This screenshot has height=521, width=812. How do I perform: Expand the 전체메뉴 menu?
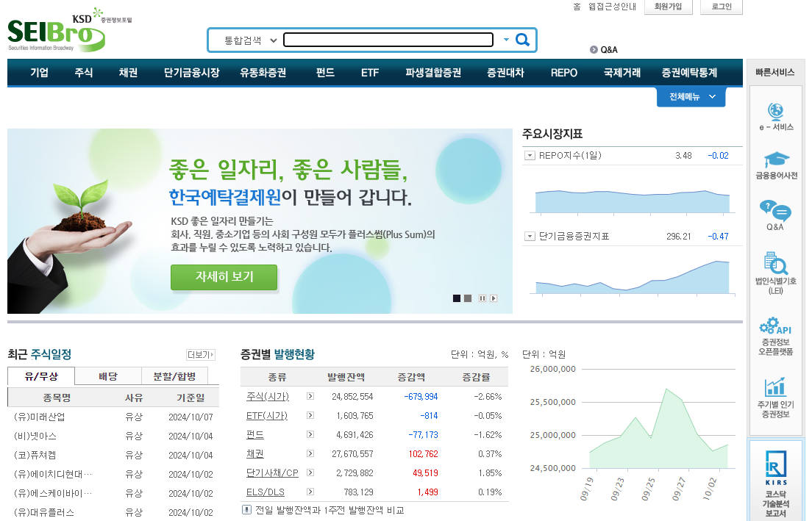691,97
